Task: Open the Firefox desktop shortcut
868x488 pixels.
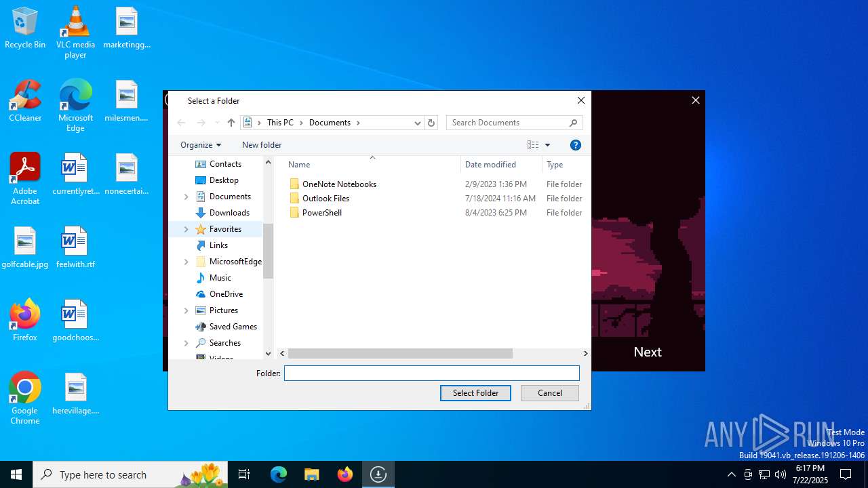Action: (25, 320)
